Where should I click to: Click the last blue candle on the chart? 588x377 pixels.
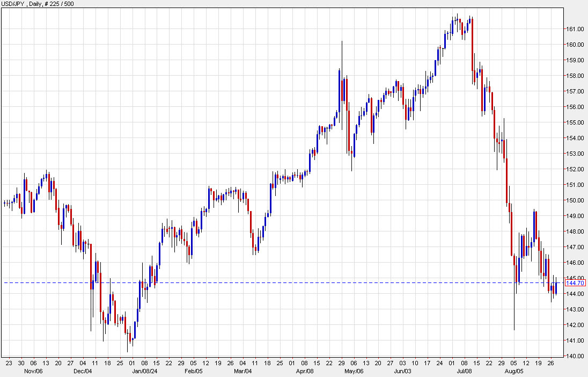[556, 287]
